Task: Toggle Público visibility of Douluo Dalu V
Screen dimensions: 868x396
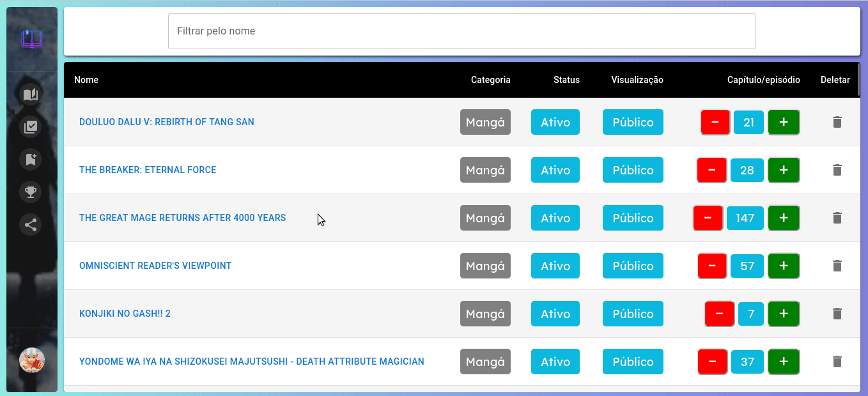Action: click(x=633, y=122)
